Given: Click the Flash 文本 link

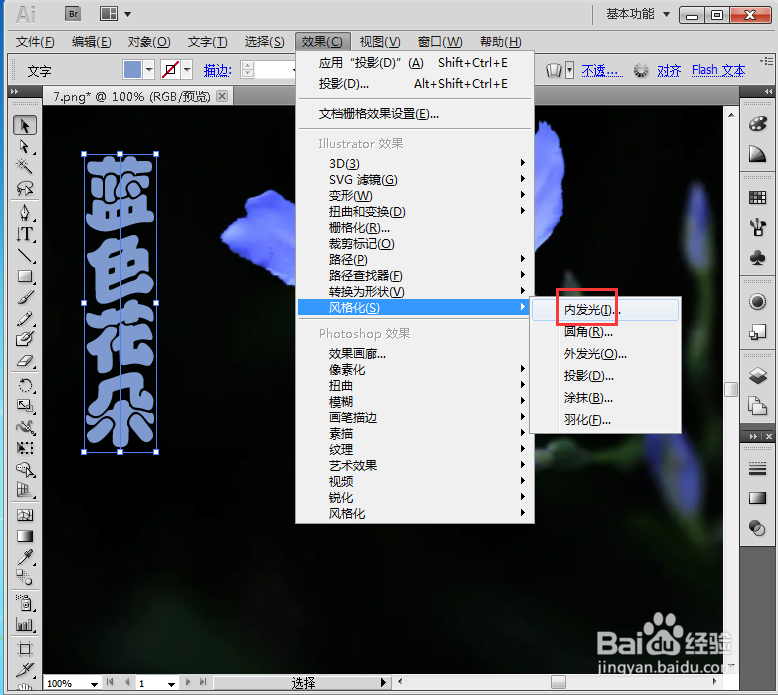Looking at the screenshot, I should (x=718, y=70).
